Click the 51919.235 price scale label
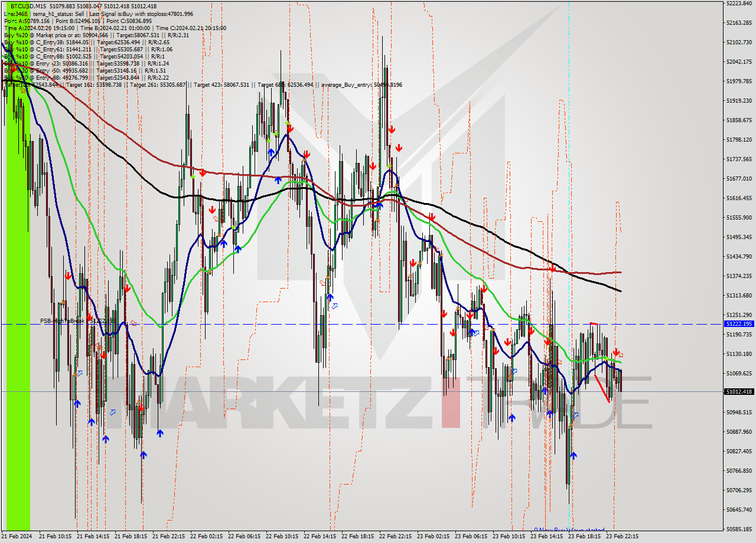The width and height of the screenshot is (756, 543). pos(739,100)
